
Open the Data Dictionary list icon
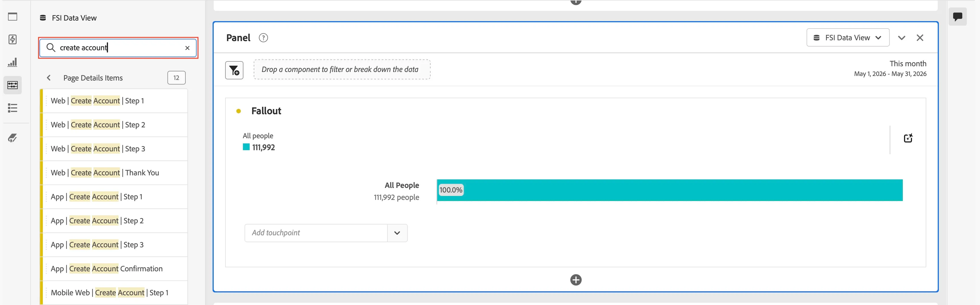[13, 108]
